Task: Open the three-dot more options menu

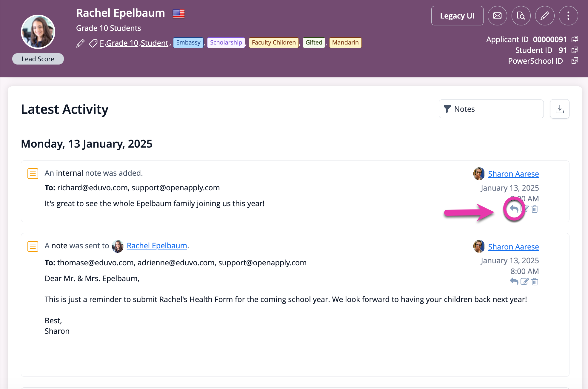Action: pos(568,16)
